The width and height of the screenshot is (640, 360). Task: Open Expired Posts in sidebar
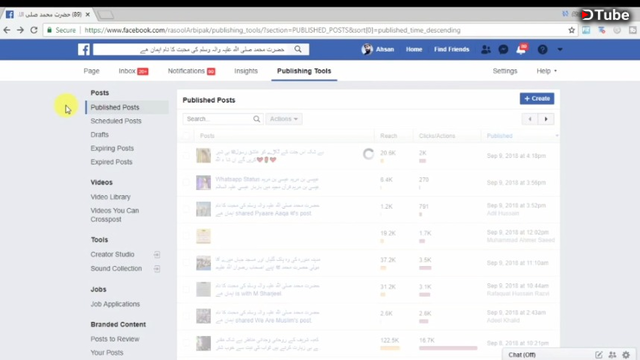pyautogui.click(x=111, y=162)
